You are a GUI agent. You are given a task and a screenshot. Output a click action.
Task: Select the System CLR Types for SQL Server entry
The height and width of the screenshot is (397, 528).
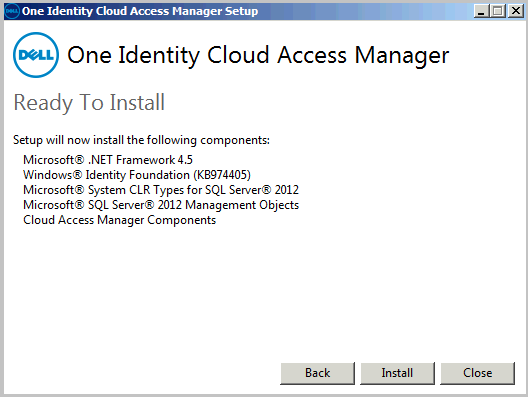[161, 190]
